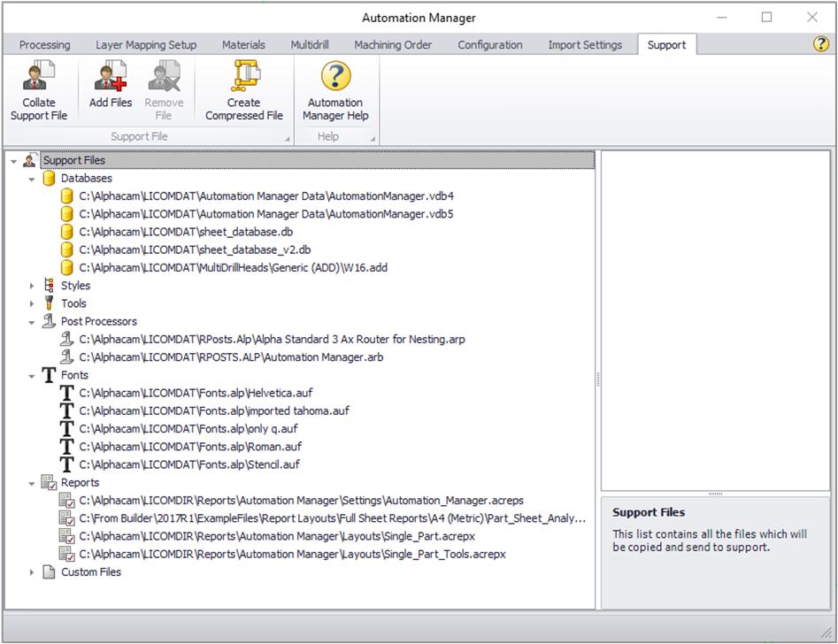Screen dimensions: 838x644
Task: Click report icon beside Single_Part.acrepx
Action: (x=66, y=536)
